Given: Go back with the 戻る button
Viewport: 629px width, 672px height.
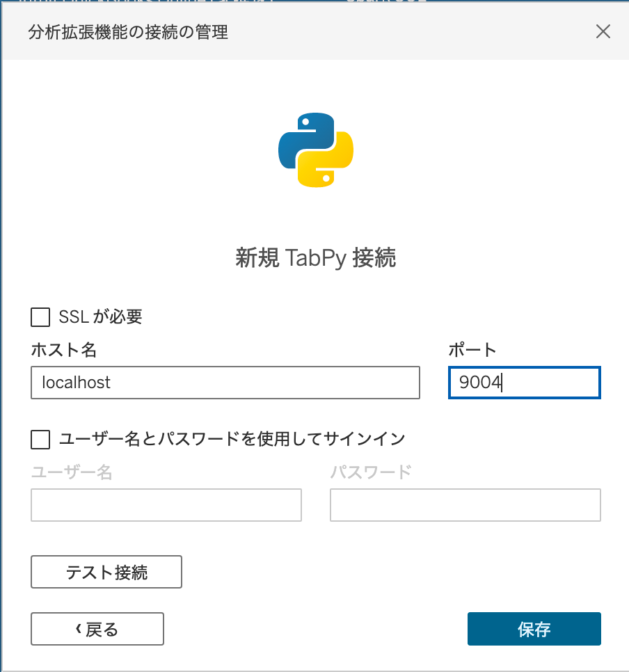Looking at the screenshot, I should tap(97, 629).
